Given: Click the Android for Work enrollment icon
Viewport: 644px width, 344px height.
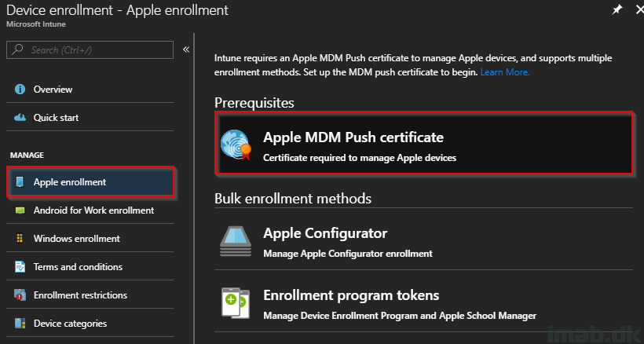Looking at the screenshot, I should pos(20,210).
